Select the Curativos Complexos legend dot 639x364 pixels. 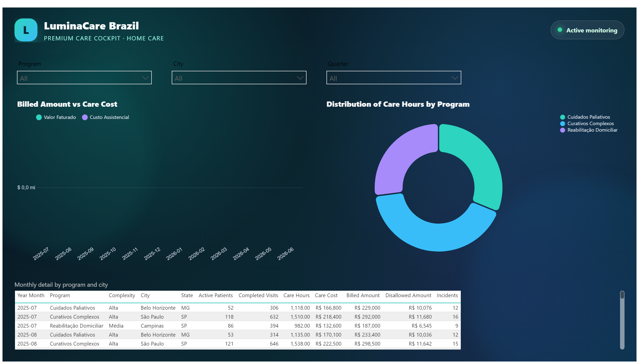pos(562,123)
